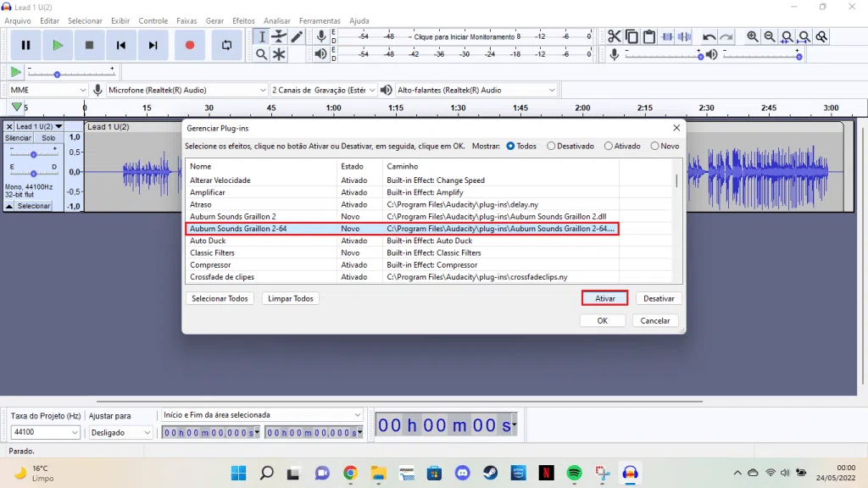Adjust the track gain slider

pyautogui.click(x=34, y=154)
